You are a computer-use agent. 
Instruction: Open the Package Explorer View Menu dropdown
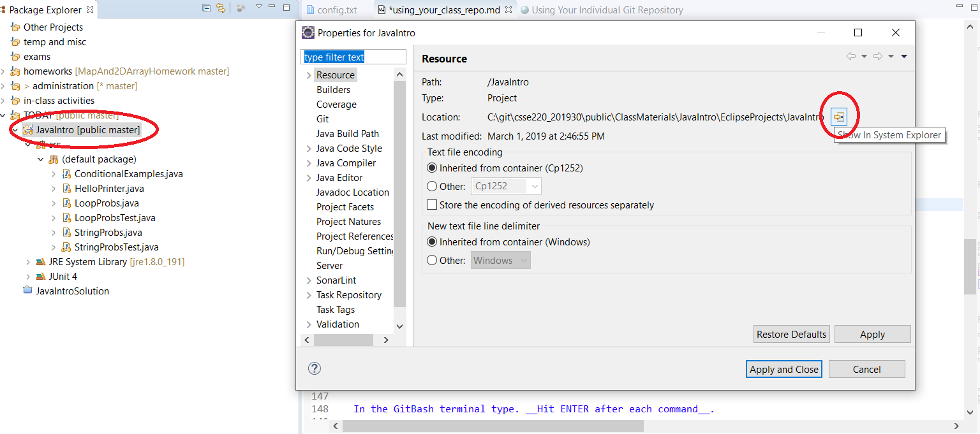pos(259,8)
